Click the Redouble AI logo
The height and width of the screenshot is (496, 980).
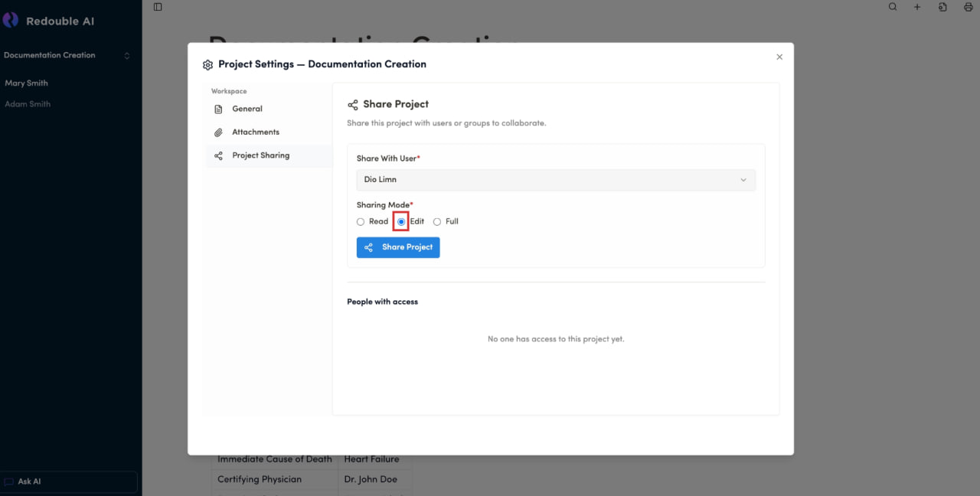coord(11,21)
